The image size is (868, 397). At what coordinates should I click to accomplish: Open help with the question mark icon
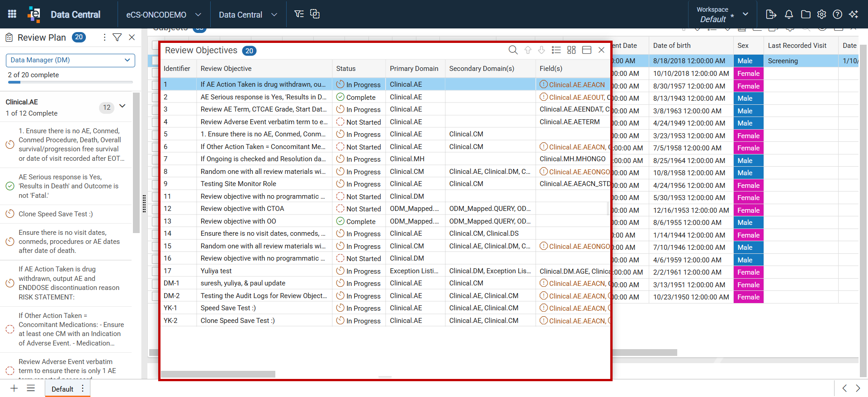[837, 14]
